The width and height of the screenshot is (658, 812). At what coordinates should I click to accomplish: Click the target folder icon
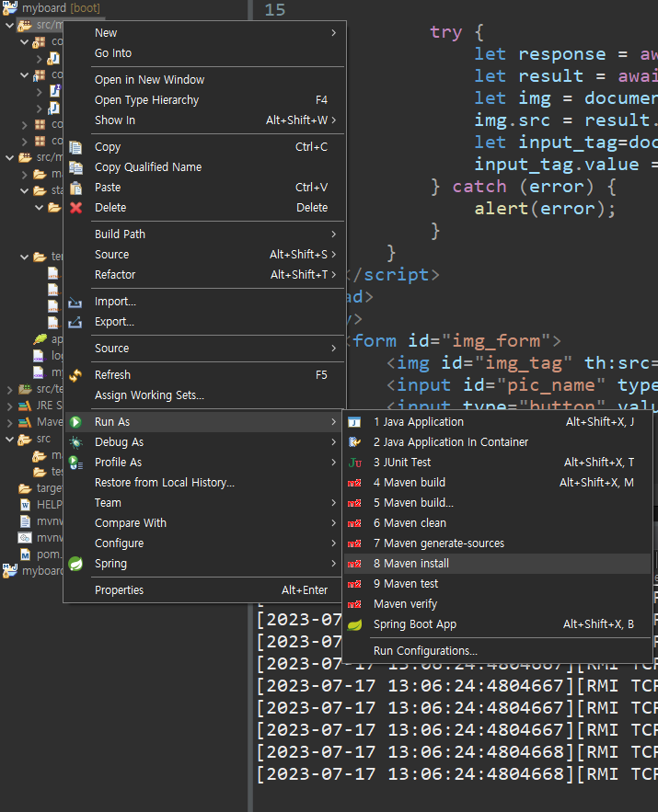click(x=25, y=488)
